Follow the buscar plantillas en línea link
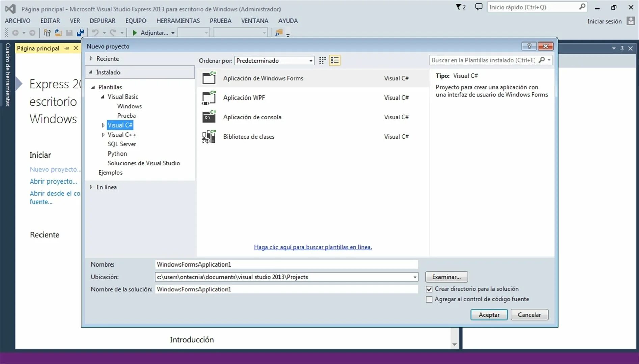This screenshot has width=639, height=364. tap(313, 247)
